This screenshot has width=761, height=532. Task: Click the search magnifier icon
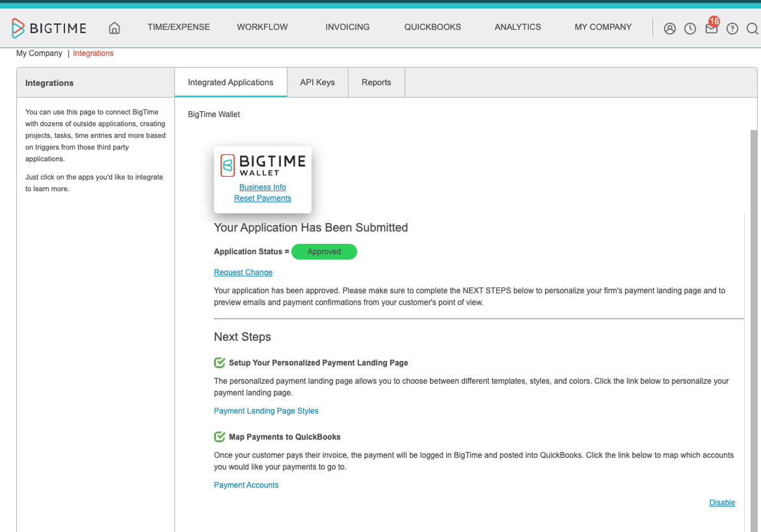(753, 29)
